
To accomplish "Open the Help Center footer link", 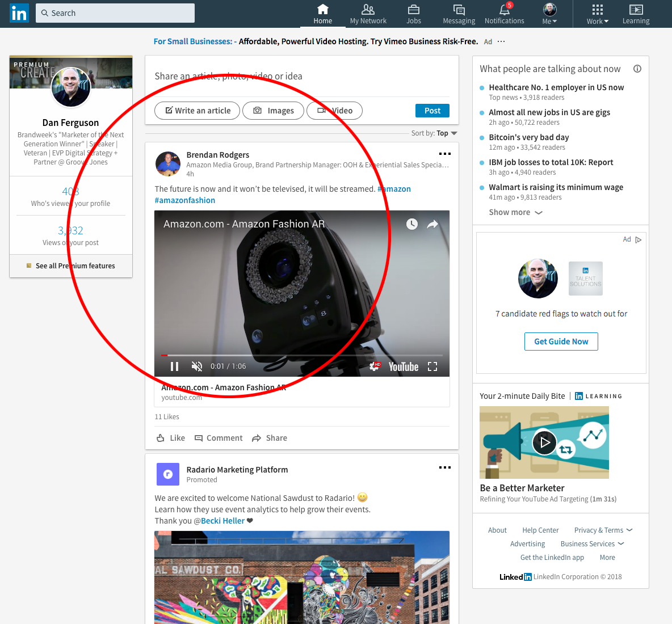I will tap(540, 530).
